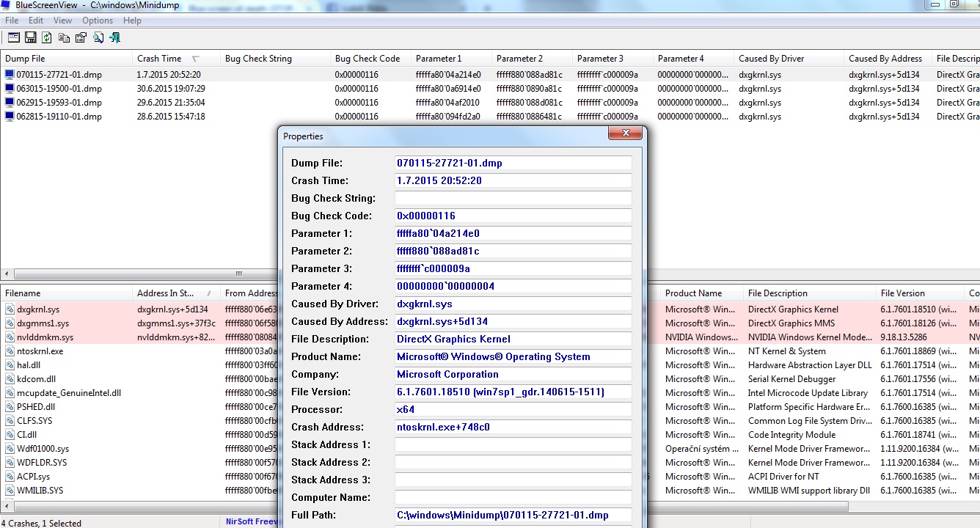The width and height of the screenshot is (980, 528).
Task: Click the file icon beside WMILIB.SYS
Action: [x=10, y=491]
